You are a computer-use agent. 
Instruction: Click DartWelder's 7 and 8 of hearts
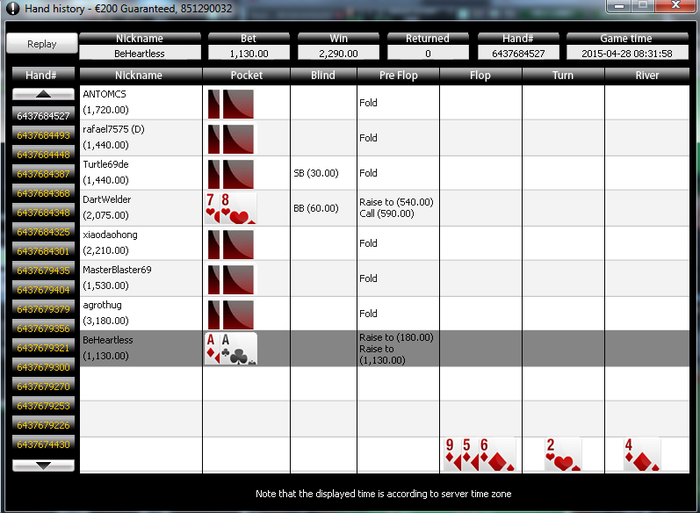[231, 208]
